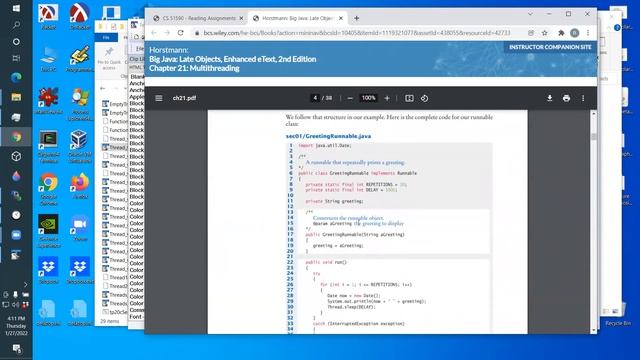Screen dimensions: 640x360
Task: Open File tab in Explorer window
Action: click(106, 38)
